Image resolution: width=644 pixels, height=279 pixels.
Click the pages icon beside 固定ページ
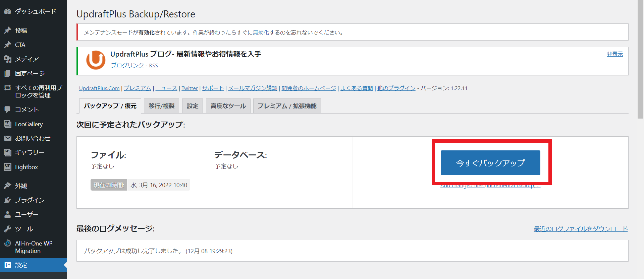pos(8,73)
